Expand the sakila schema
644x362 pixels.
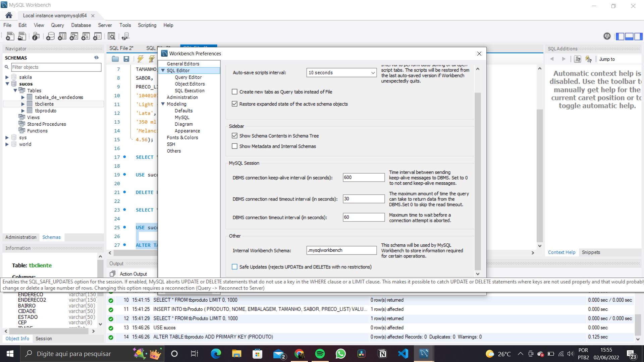7,77
